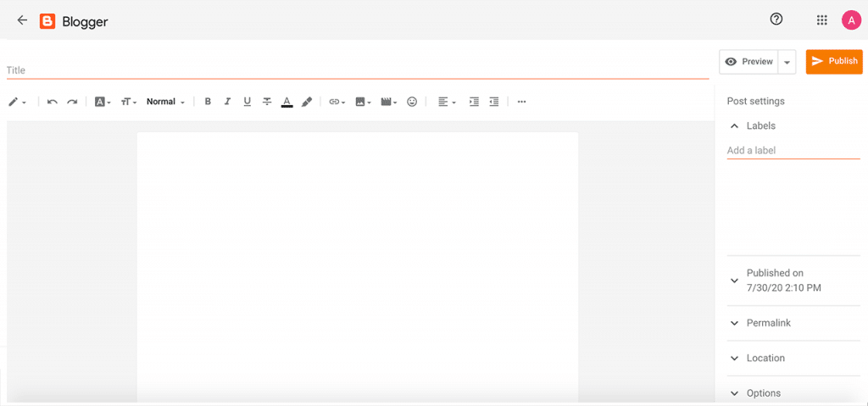Image resolution: width=868 pixels, height=406 pixels.
Task: Choose a text highlight background color
Action: pos(307,102)
